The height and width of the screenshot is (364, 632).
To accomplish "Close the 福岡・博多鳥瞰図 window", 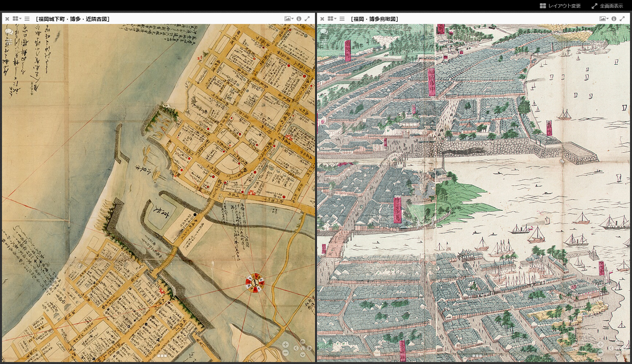I will 322,19.
